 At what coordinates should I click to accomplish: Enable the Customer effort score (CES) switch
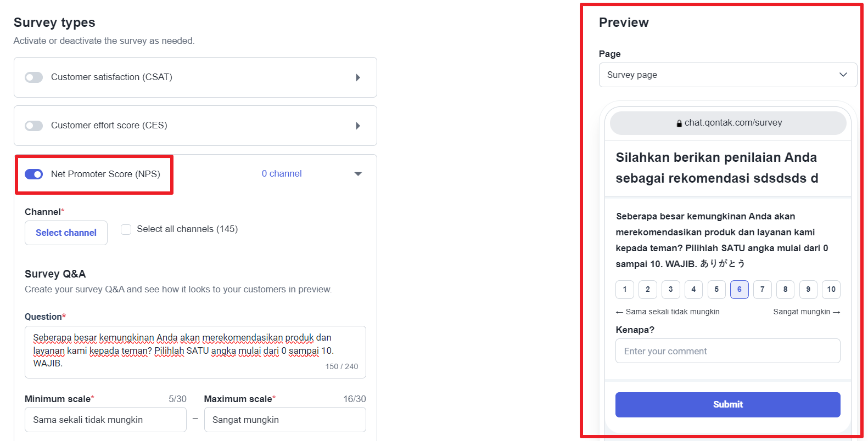tap(33, 126)
